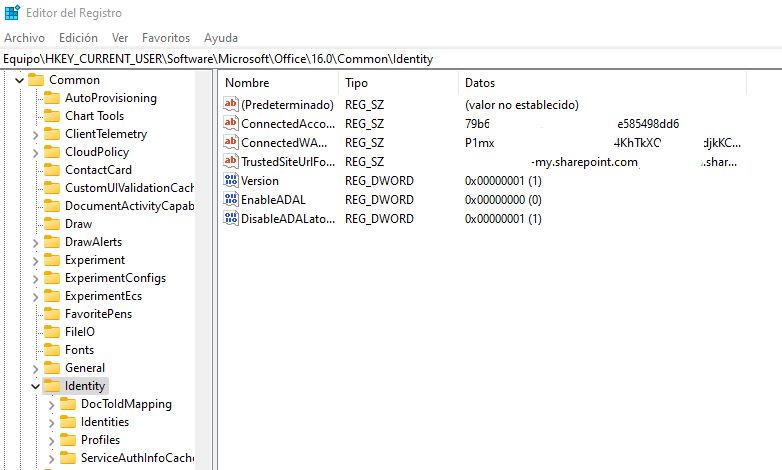
Task: Expand the ClientTelemetry key
Action: (35, 135)
